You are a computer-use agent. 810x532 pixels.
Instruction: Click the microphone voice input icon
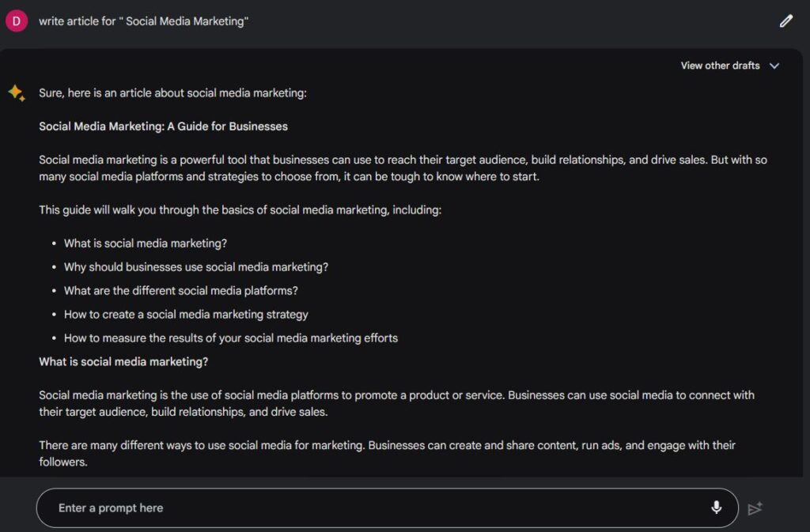(x=716, y=507)
